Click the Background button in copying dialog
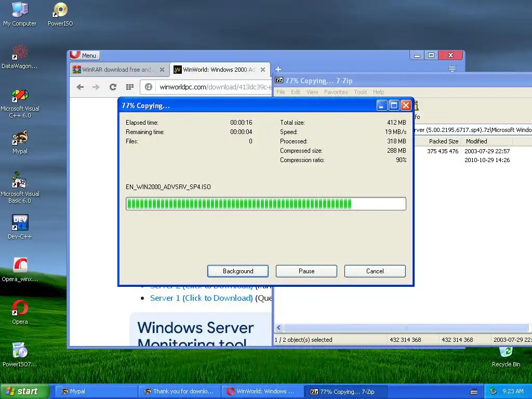 238,271
